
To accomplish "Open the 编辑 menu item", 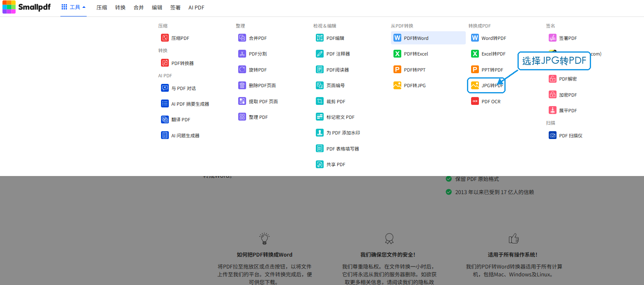I will pos(157,7).
